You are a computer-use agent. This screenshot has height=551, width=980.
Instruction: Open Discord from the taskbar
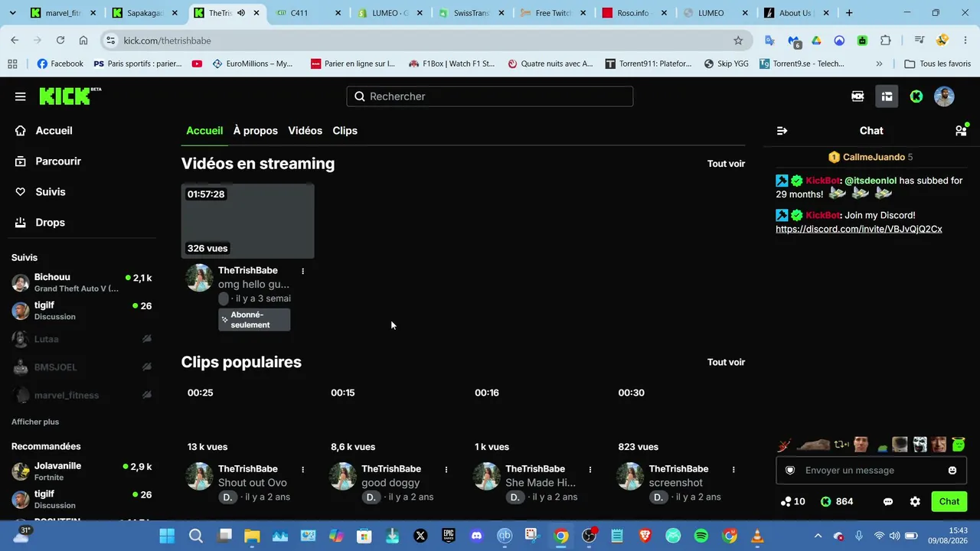point(476,536)
